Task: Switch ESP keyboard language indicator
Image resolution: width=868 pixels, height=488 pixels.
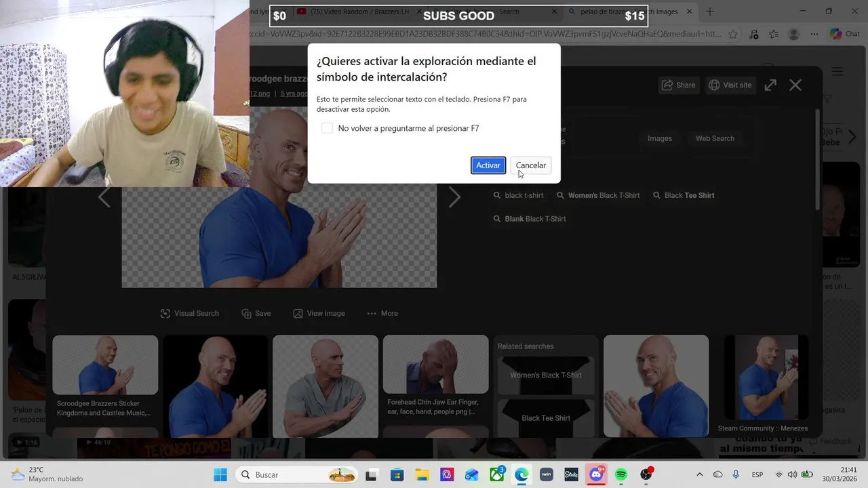Action: 757,474
